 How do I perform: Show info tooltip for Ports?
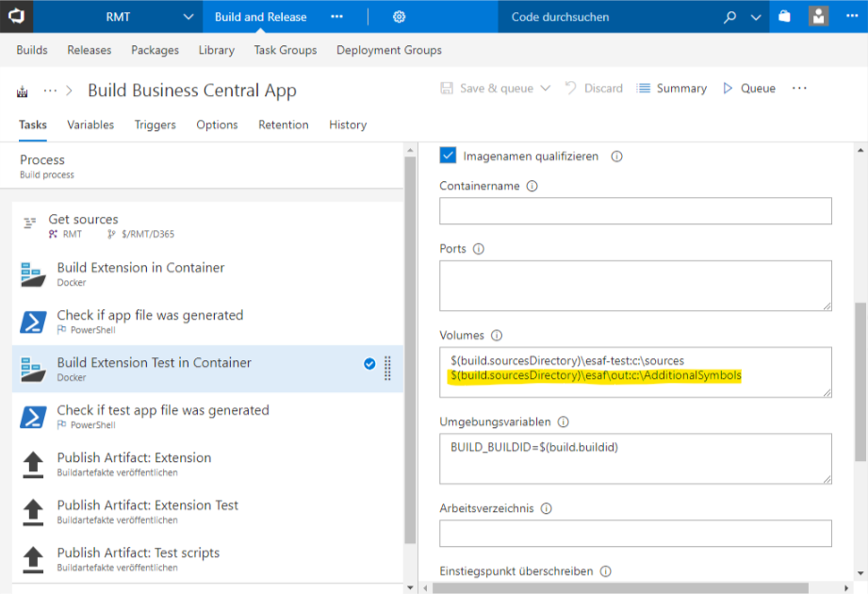click(x=479, y=249)
